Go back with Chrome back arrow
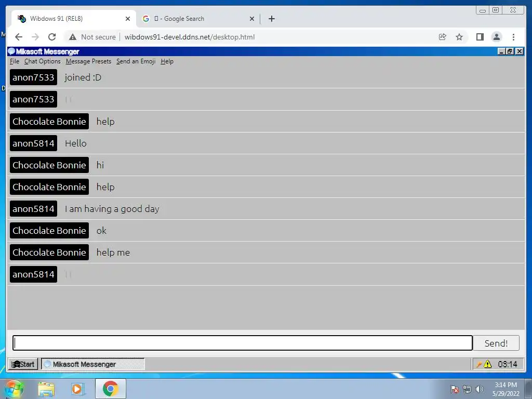The height and width of the screenshot is (399, 532). (x=19, y=37)
